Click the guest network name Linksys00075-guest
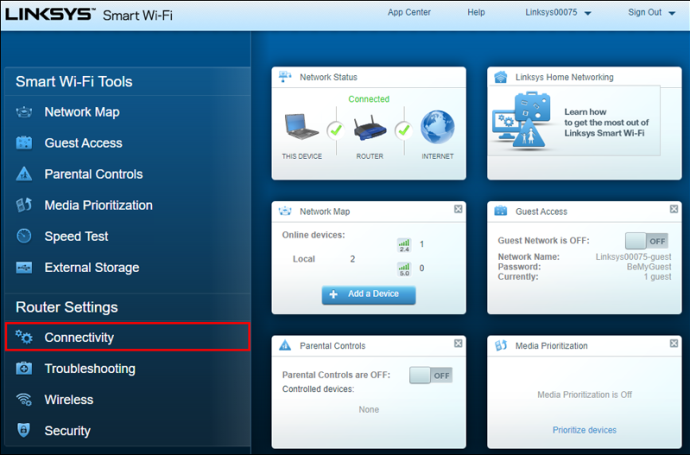 [633, 257]
